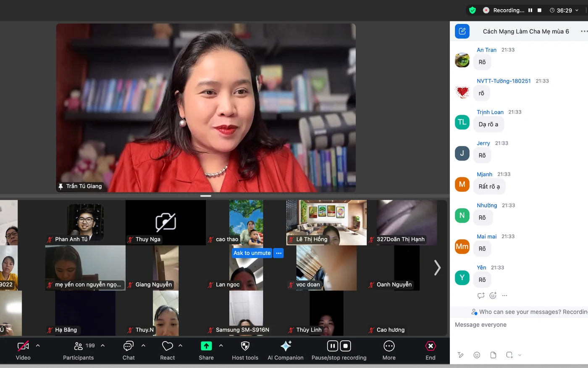Click the green encryption shield icon
This screenshot has height=368, width=588.
tap(472, 10)
